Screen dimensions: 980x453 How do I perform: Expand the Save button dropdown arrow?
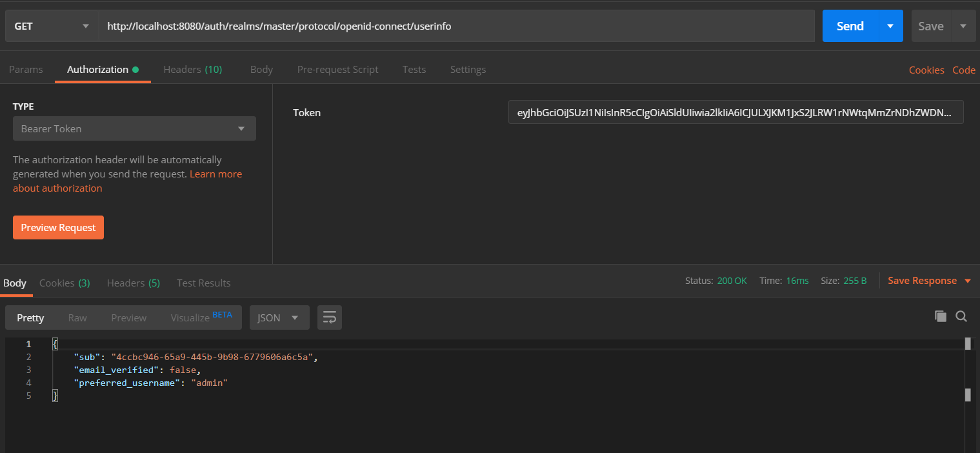pyautogui.click(x=962, y=25)
